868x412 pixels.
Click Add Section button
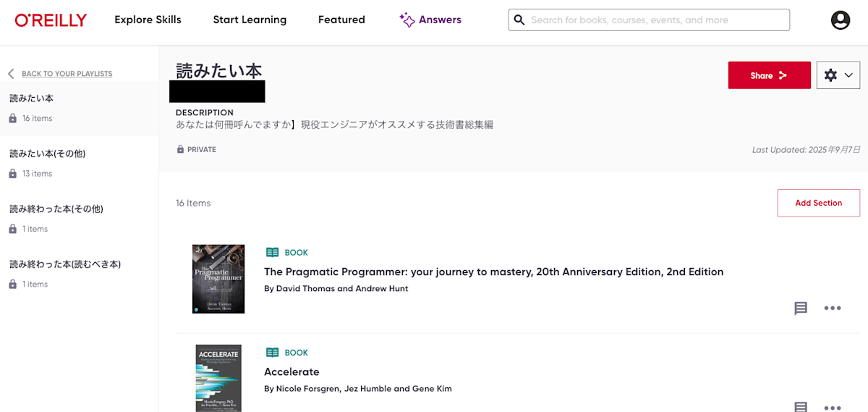point(819,203)
